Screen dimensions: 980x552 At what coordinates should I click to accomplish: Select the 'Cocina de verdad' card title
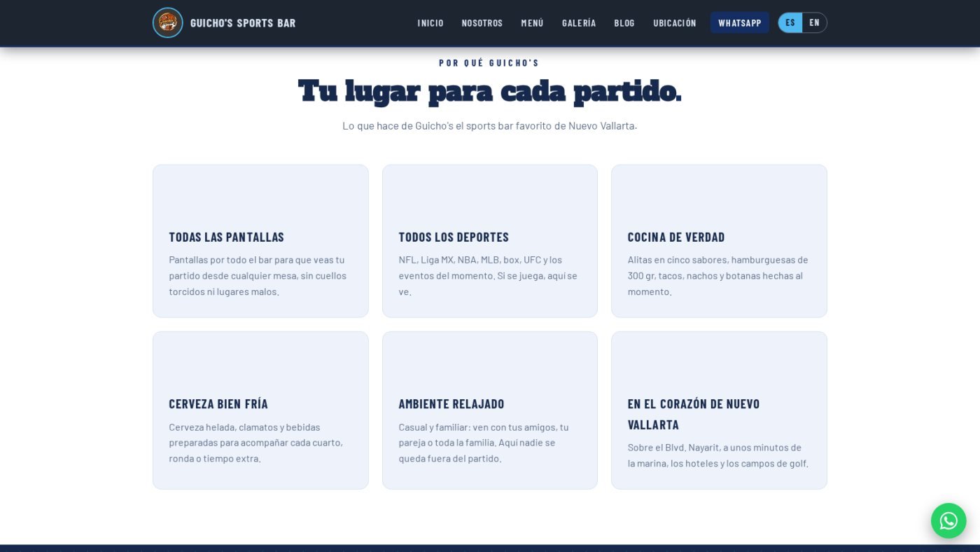point(676,237)
